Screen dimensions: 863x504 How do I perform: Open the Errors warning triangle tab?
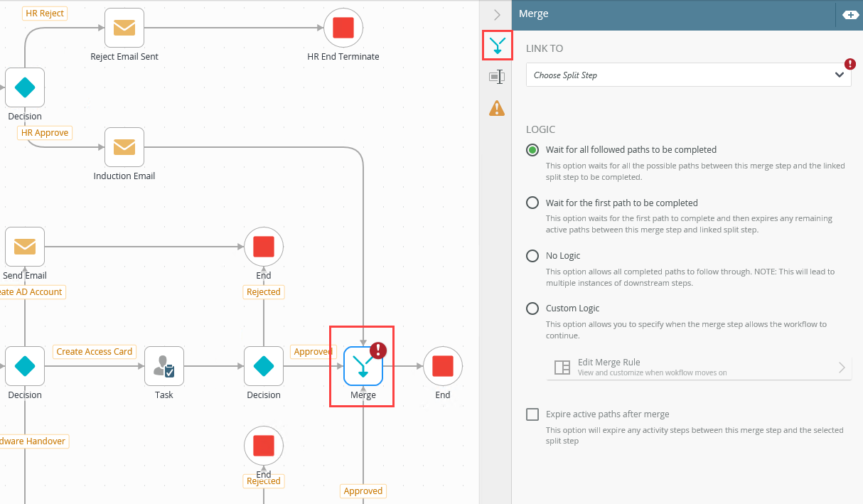497,108
